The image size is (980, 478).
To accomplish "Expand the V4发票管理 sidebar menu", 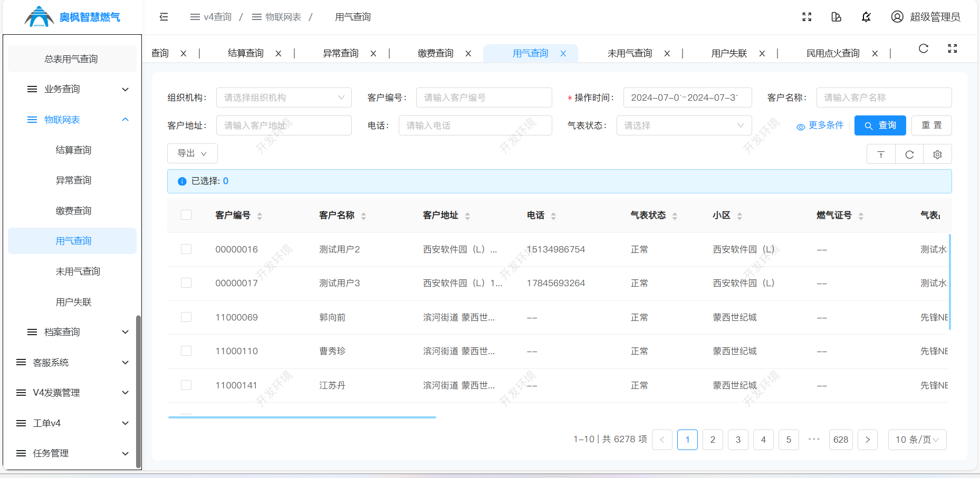I will pyautogui.click(x=72, y=393).
